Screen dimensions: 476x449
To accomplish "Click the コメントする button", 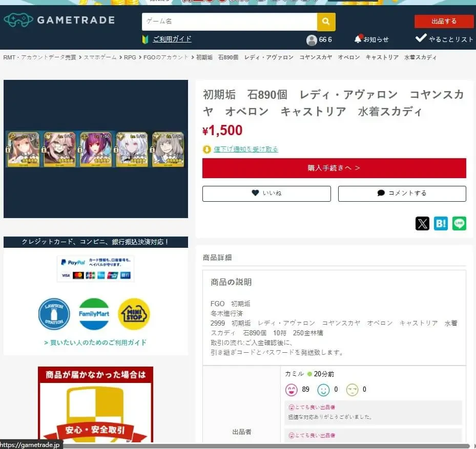I will (x=402, y=194).
